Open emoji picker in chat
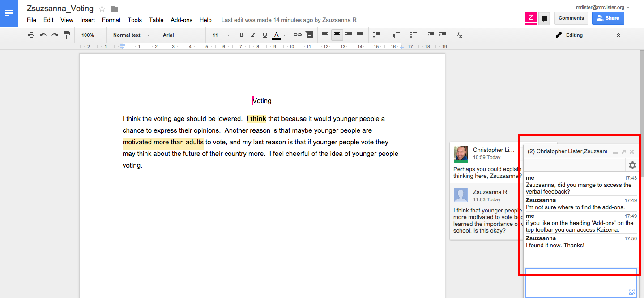644x298 pixels. click(631, 291)
